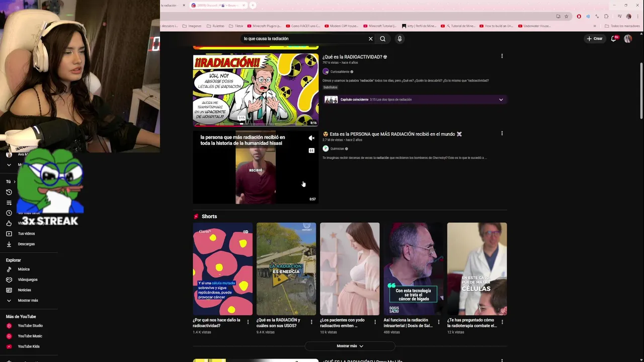Expand the subscriptions list chevron in sidebar
Image resolution: width=644 pixels, height=362 pixels.
[9, 165]
